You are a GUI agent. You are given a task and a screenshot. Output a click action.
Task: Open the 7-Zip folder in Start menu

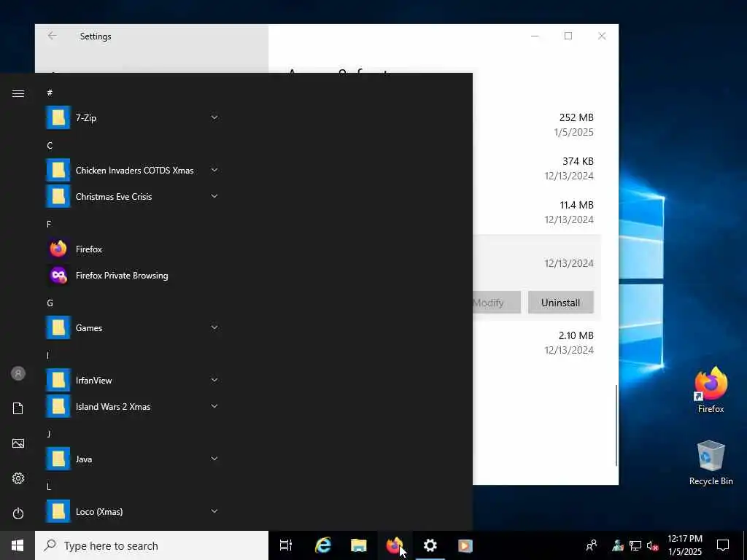point(132,117)
